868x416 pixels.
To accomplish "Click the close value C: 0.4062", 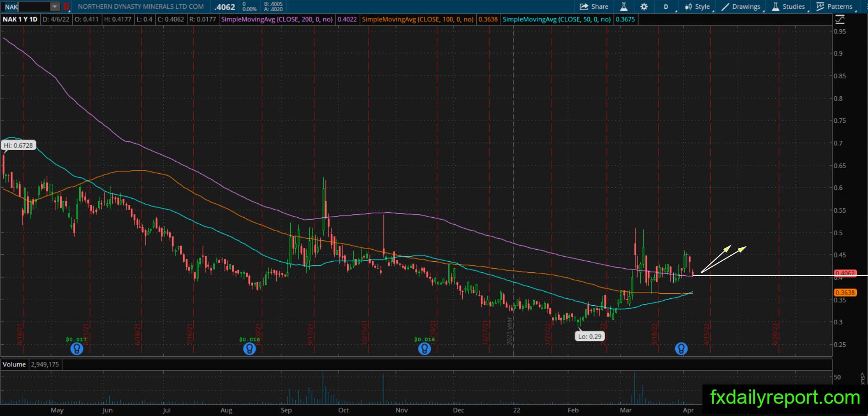I will click(x=171, y=19).
